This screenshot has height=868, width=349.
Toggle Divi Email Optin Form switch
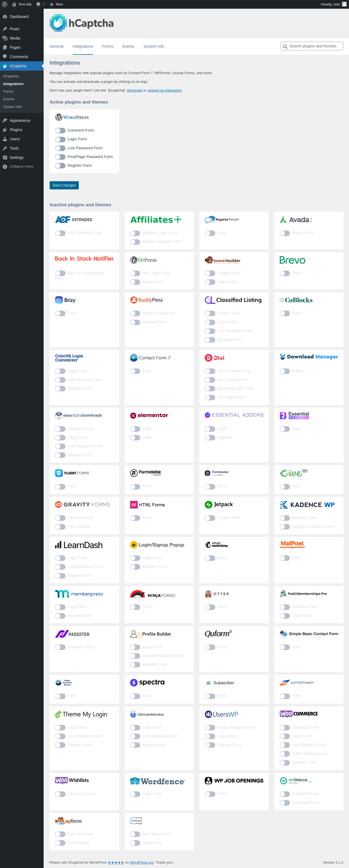coord(210,389)
